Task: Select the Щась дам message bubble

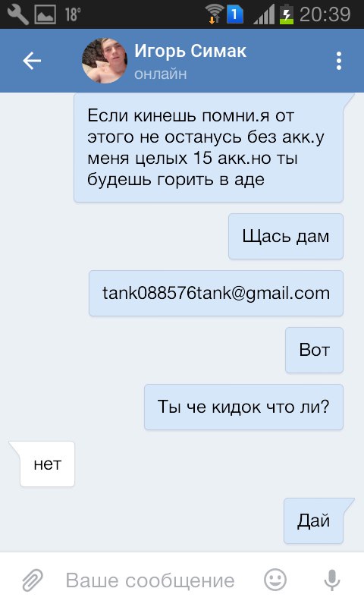Action: coord(286,236)
